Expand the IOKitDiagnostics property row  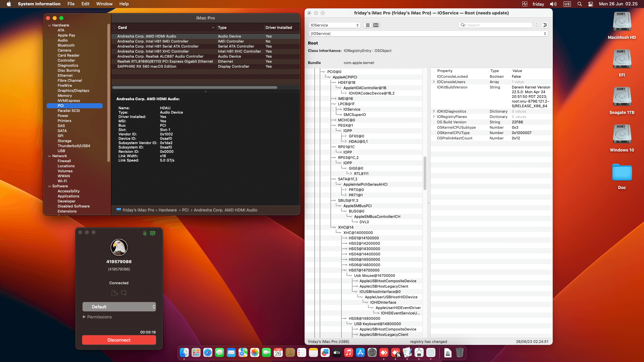click(434, 111)
